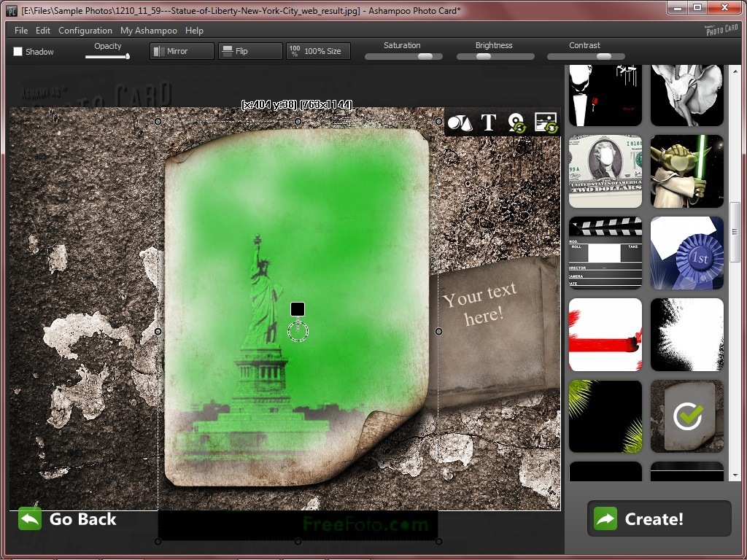Open the File menu

21,31
